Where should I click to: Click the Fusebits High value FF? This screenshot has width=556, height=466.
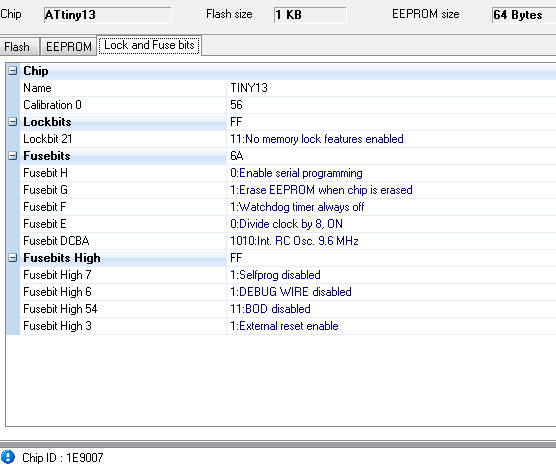pos(236,258)
